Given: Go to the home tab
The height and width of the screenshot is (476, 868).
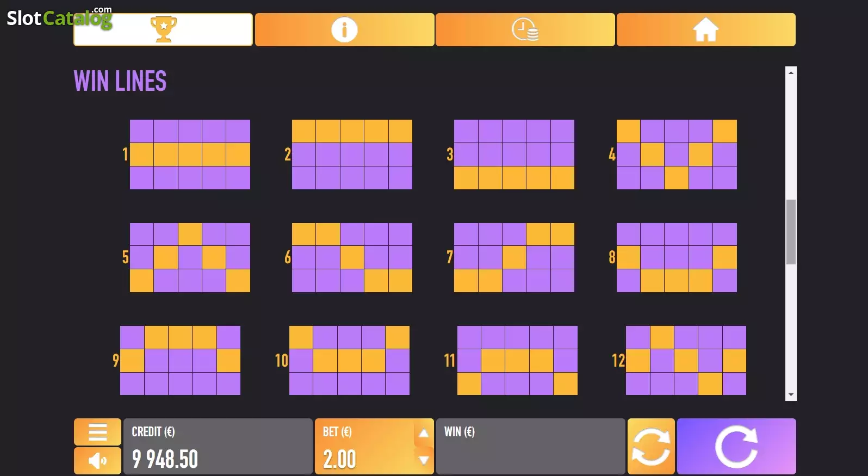Looking at the screenshot, I should coord(706,29).
